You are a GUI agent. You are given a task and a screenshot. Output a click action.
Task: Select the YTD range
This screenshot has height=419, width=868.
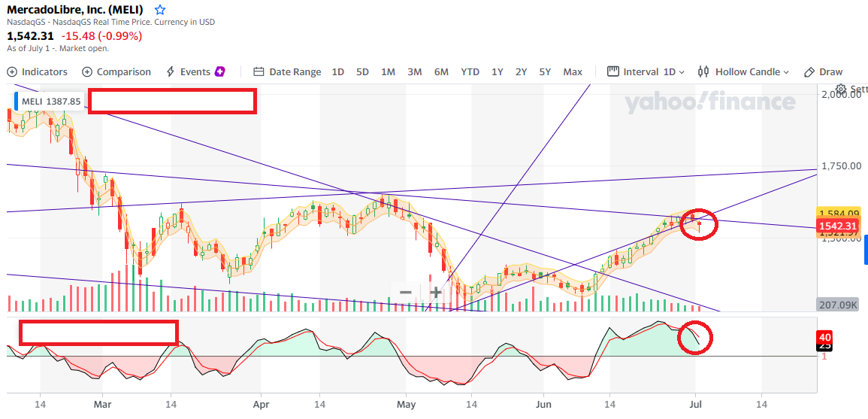pyautogui.click(x=470, y=71)
